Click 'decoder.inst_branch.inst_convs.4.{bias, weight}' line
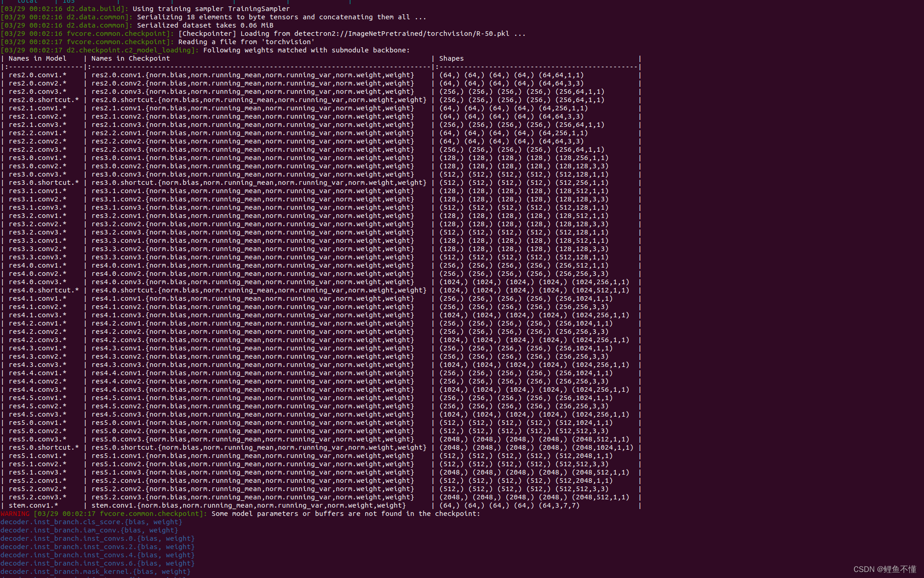Screen dimensions: 924x578 point(98,555)
